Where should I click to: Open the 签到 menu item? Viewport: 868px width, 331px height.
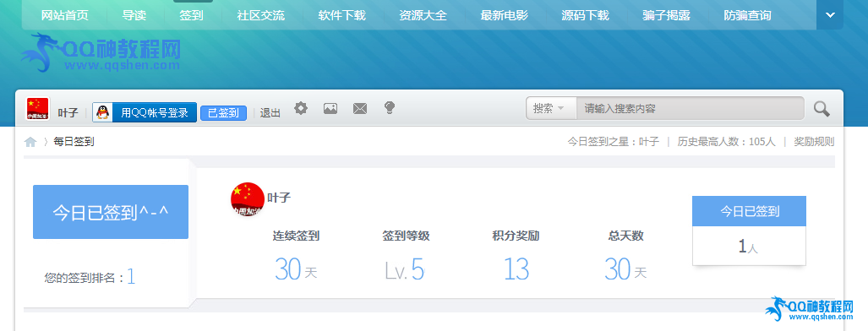192,15
